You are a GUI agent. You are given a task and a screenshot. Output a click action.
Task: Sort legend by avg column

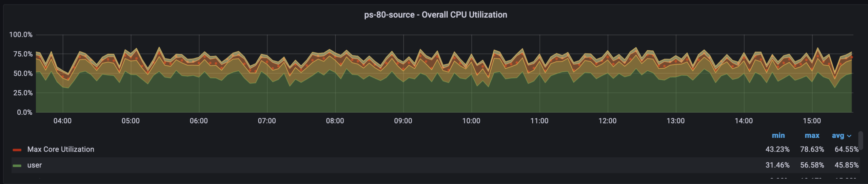[838, 136]
